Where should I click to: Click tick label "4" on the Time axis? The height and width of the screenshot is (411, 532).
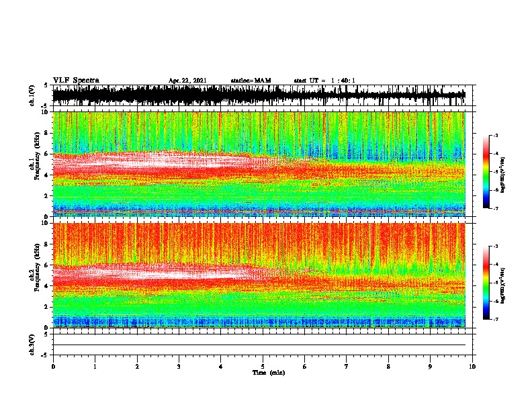[x=221, y=367]
